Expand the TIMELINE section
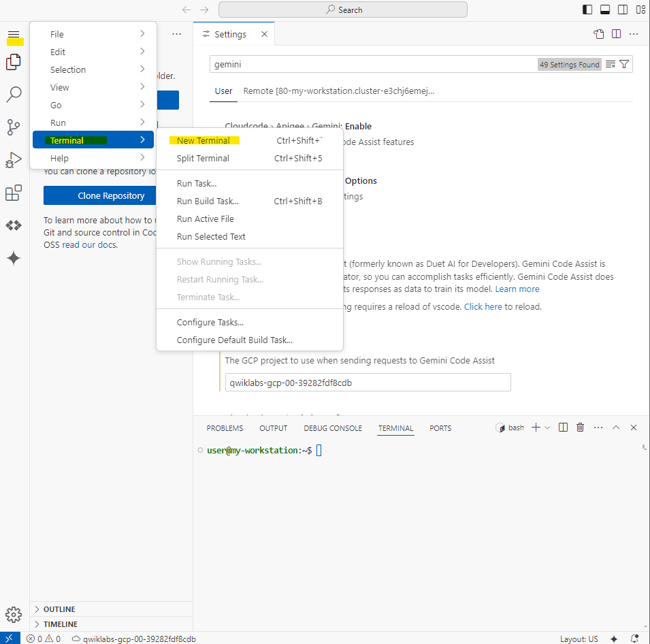 (x=111, y=624)
